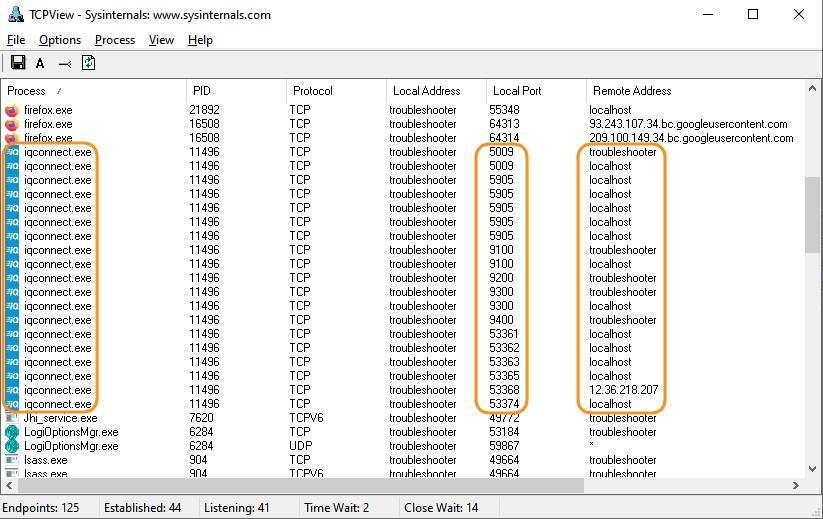
Task: Click Close Wait: 14 in status bar
Action: point(441,508)
